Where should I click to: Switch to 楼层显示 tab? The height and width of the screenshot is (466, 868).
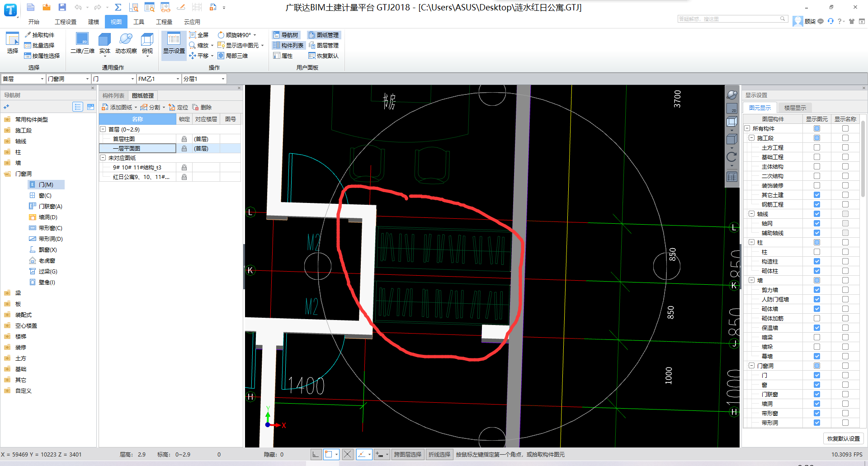(795, 108)
